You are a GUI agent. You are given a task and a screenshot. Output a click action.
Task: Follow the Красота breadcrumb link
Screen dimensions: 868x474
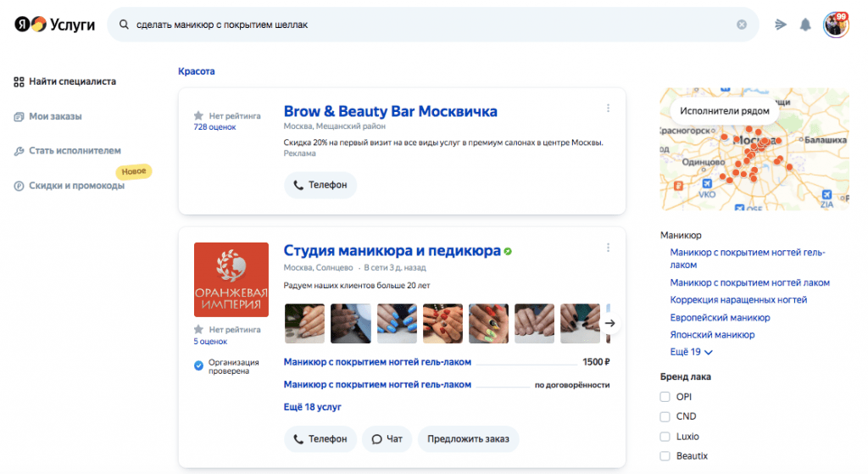[x=197, y=71]
